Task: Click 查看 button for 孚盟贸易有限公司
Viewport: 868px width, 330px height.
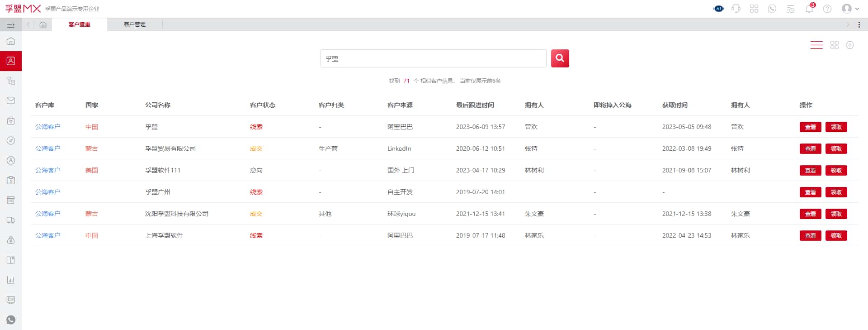Action: point(810,148)
